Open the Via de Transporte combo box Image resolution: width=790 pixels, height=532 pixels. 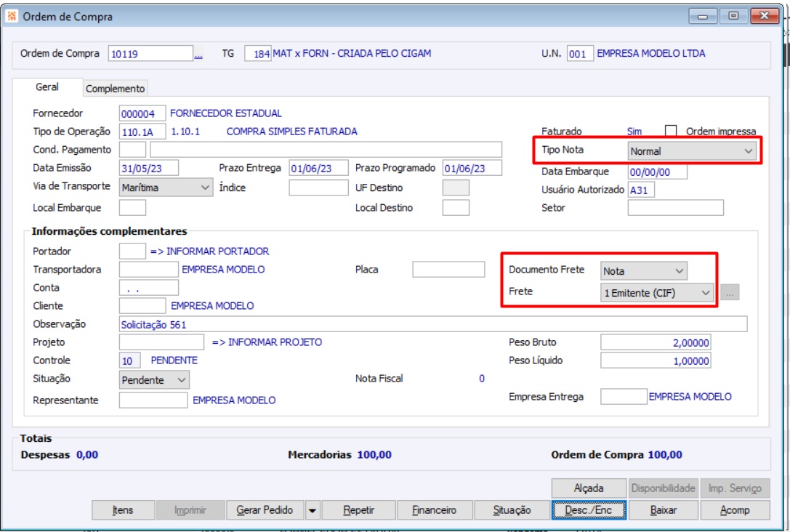pyautogui.click(x=166, y=188)
